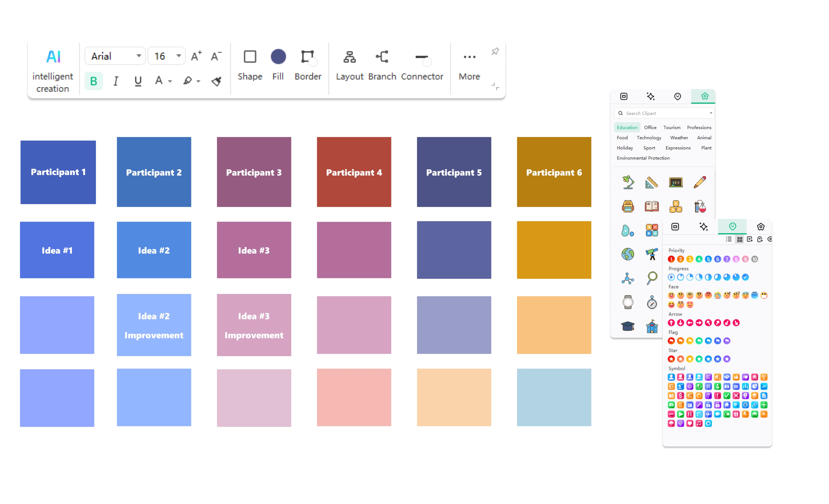The image size is (829, 504).
Task: Select the blue Fill color swatch
Action: 277,57
